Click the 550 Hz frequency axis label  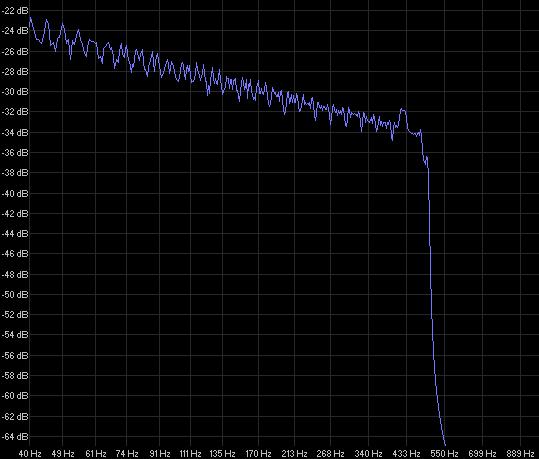[x=444, y=453]
